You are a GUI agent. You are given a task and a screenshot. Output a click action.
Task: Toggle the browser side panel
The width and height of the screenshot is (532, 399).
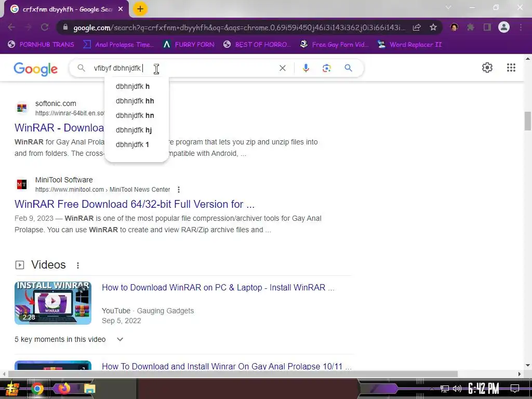[x=487, y=27]
